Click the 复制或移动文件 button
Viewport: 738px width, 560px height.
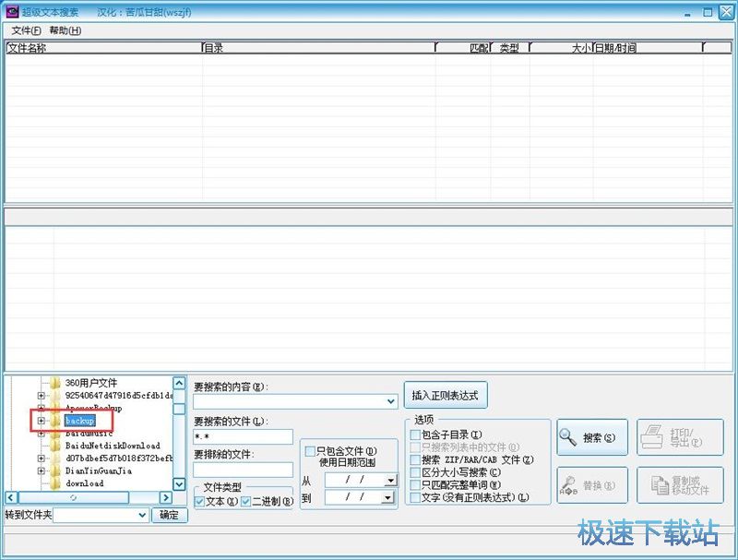680,485
